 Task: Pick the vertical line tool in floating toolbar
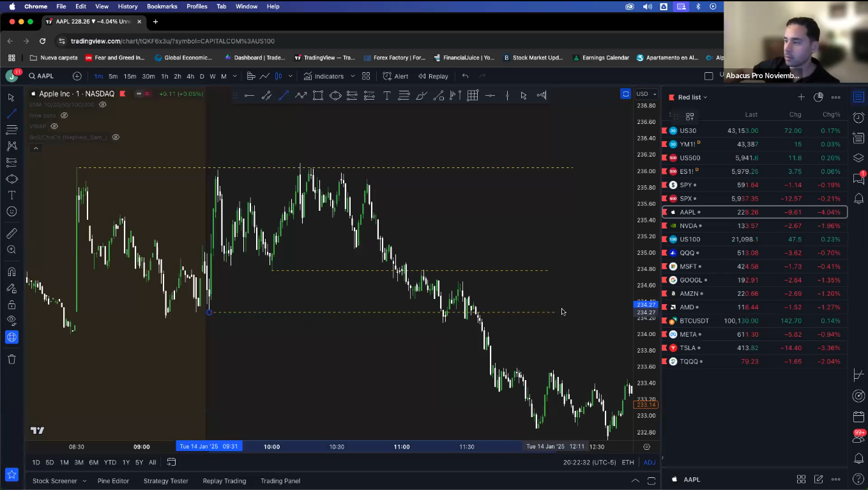[506, 95]
